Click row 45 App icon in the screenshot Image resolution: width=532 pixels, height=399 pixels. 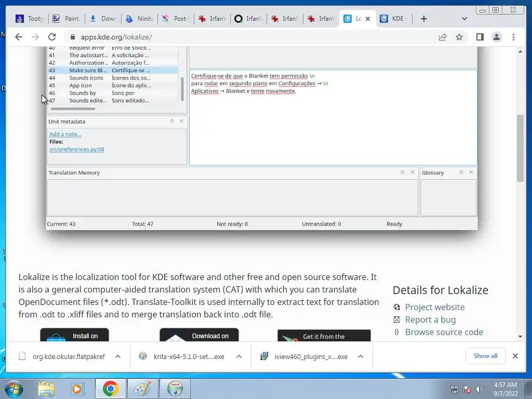[x=113, y=86]
